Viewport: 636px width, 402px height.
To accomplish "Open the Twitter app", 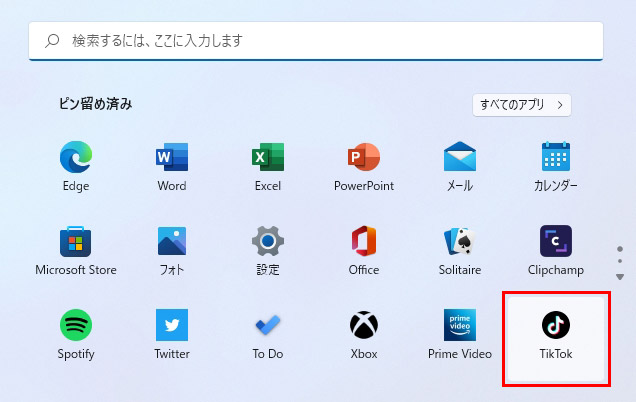I will point(172,326).
